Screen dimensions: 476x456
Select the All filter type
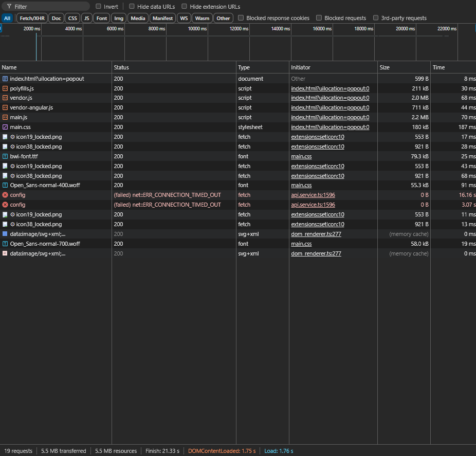pyautogui.click(x=7, y=18)
